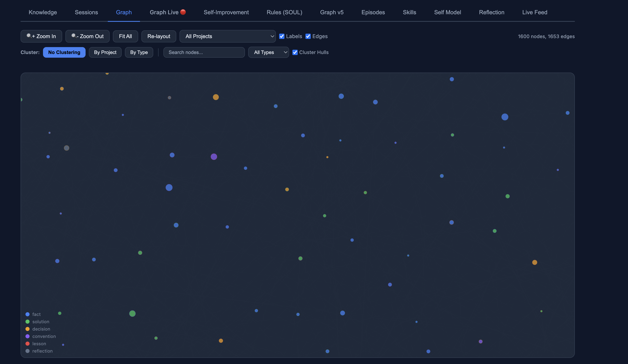
Task: Click the 'lesson' legend label
Action: coord(39,344)
